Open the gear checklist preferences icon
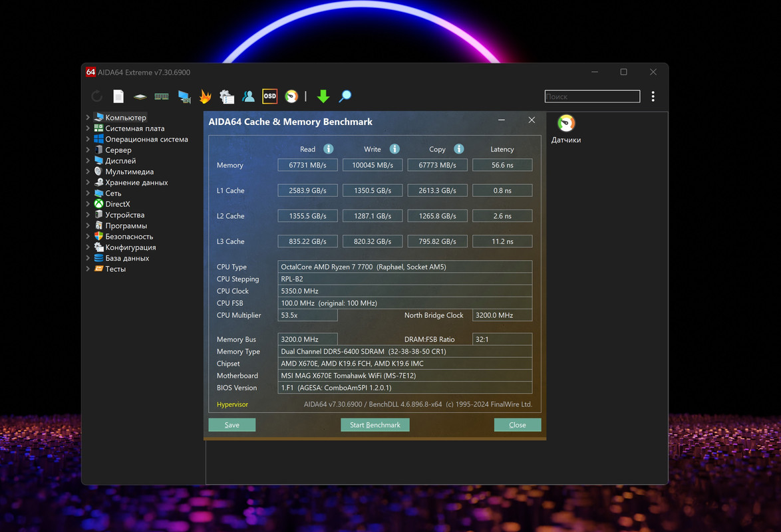The height and width of the screenshot is (532, 781). click(227, 96)
